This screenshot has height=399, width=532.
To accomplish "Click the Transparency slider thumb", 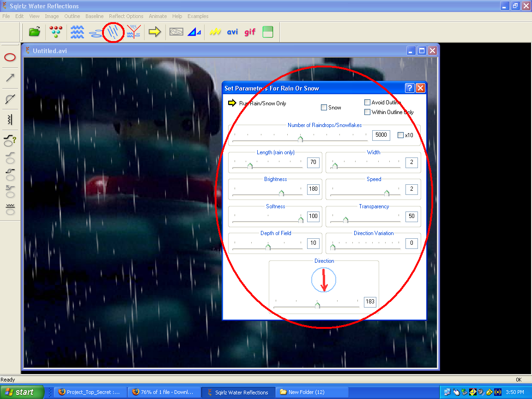I will point(345,219).
